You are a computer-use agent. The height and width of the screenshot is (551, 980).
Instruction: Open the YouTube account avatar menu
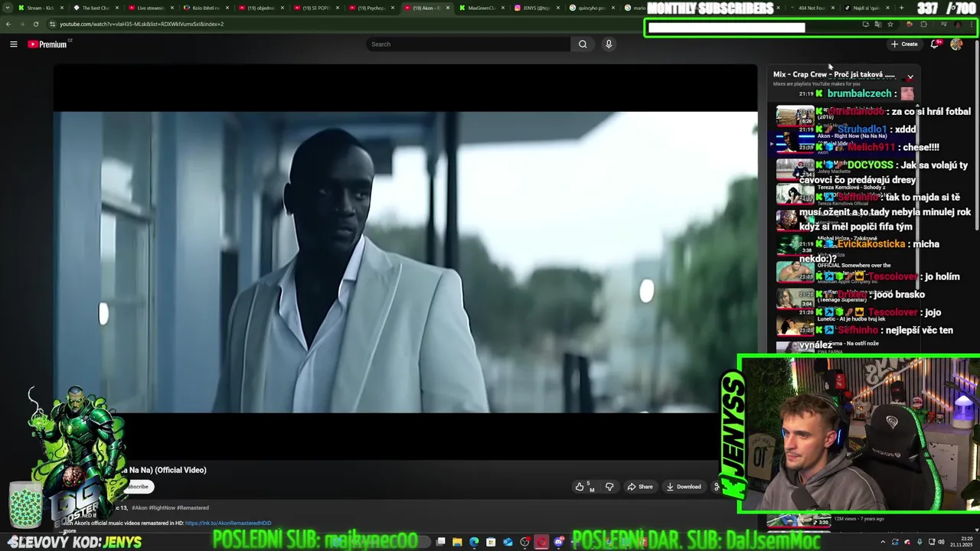pyautogui.click(x=956, y=44)
